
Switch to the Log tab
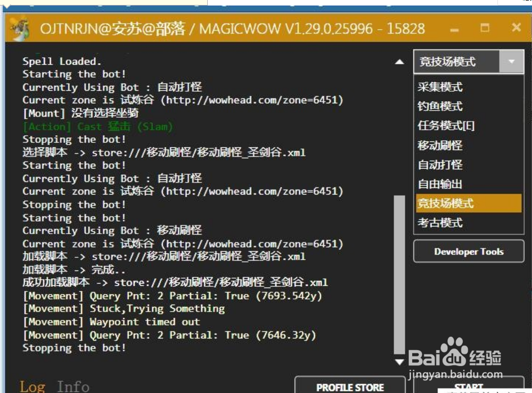point(32,386)
